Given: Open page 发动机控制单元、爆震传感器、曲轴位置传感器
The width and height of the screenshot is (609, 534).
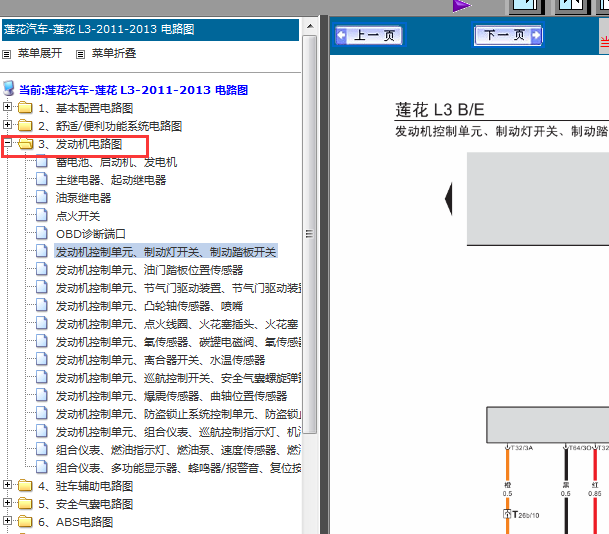Looking at the screenshot, I should (x=171, y=396).
